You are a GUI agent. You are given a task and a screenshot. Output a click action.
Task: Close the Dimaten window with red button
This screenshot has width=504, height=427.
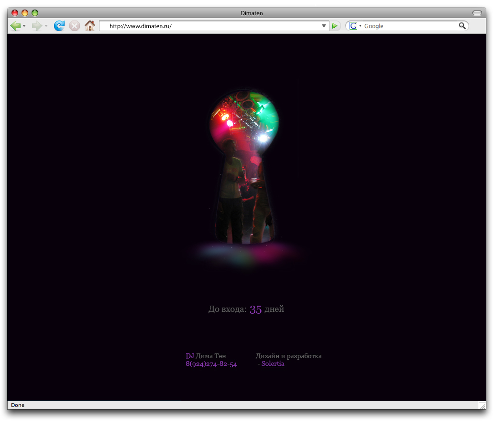15,13
